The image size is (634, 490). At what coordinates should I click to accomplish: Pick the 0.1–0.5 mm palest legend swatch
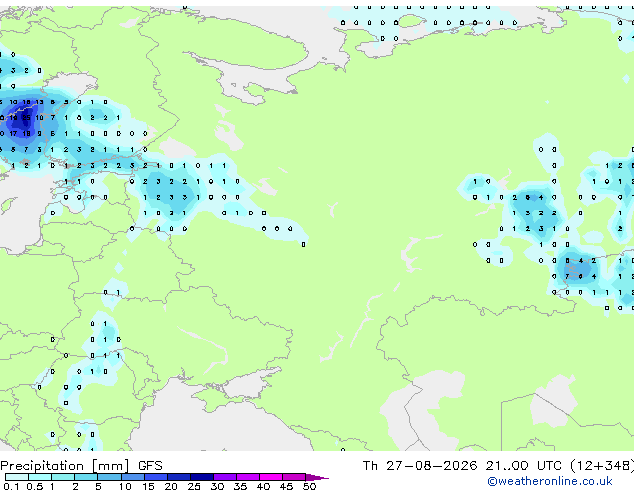[17, 477]
